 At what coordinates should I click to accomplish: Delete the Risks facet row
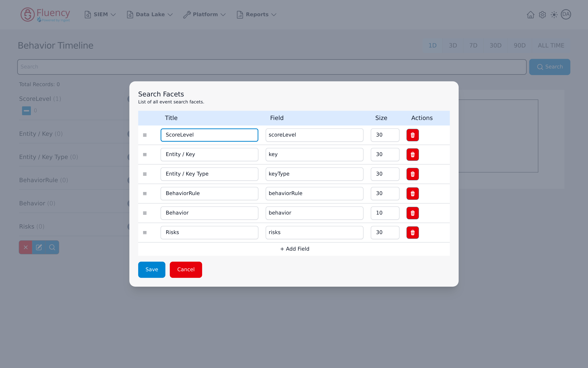click(413, 232)
